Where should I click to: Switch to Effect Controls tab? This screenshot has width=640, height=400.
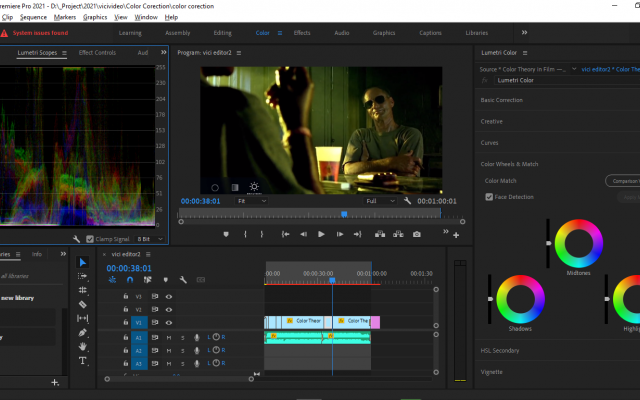97,52
